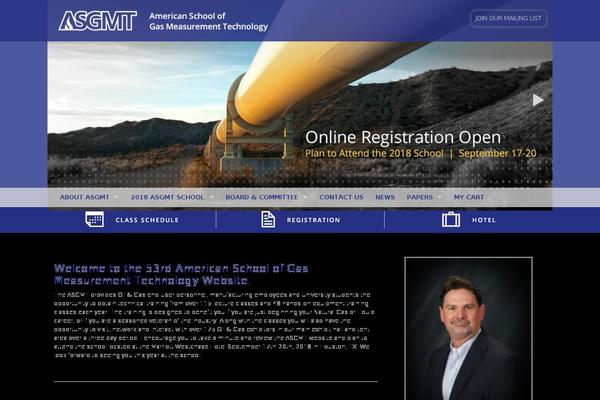Open the News page
This screenshot has width=600, height=400.
[x=385, y=197]
